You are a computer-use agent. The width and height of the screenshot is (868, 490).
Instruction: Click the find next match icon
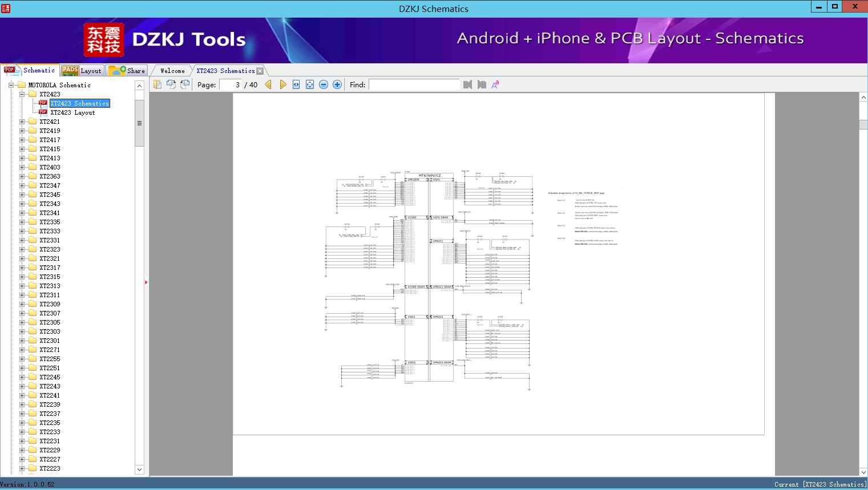point(482,84)
